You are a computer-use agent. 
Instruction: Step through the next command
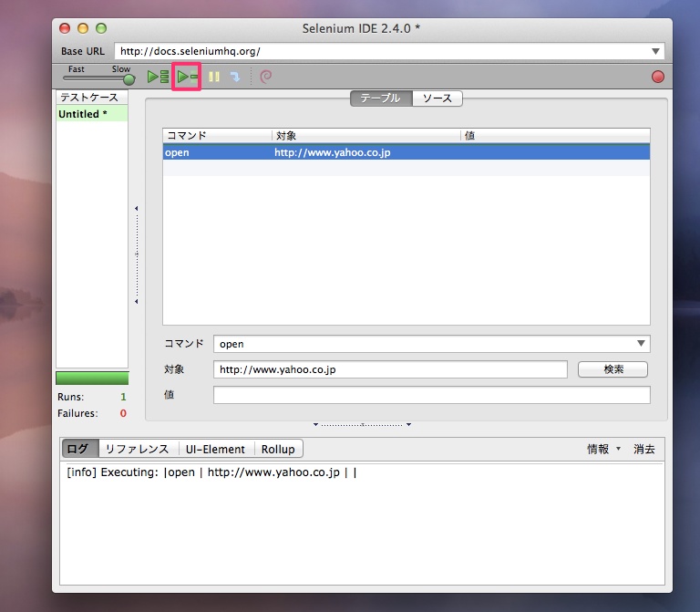coord(235,77)
